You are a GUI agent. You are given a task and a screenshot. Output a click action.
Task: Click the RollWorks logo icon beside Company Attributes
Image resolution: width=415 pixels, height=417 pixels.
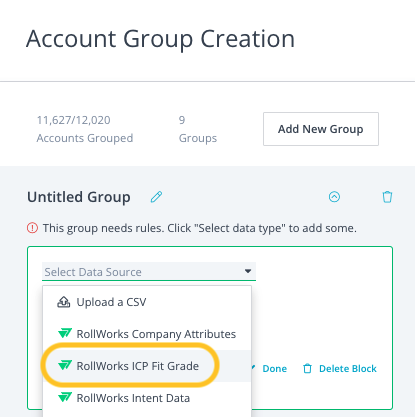click(x=65, y=333)
